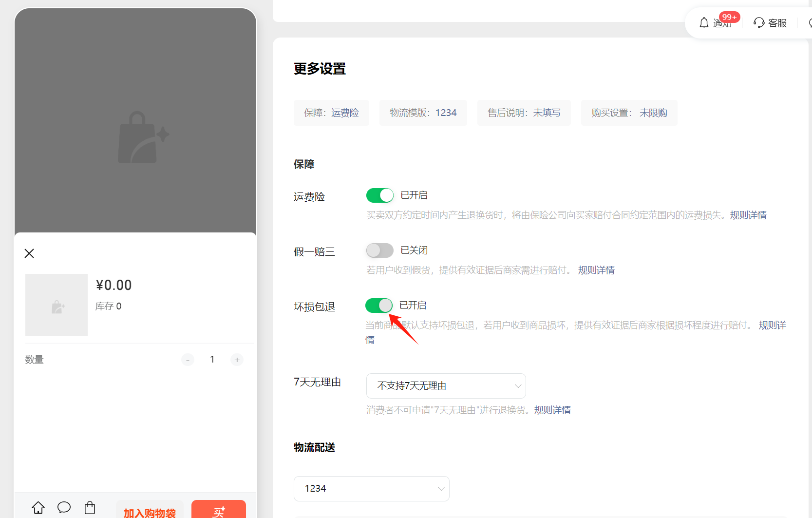Click the chevron on the 7天无理由 selector
This screenshot has width=812, height=518.
click(518, 385)
